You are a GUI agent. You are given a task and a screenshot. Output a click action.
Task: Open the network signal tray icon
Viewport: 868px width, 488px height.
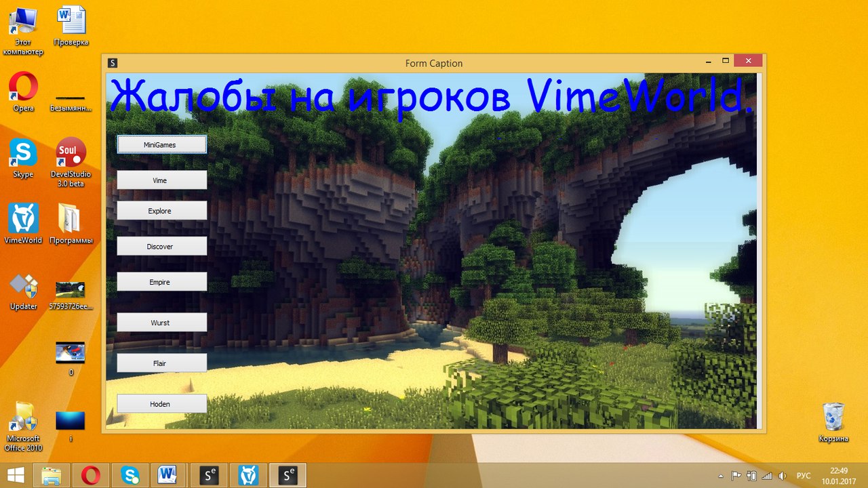pos(767,476)
